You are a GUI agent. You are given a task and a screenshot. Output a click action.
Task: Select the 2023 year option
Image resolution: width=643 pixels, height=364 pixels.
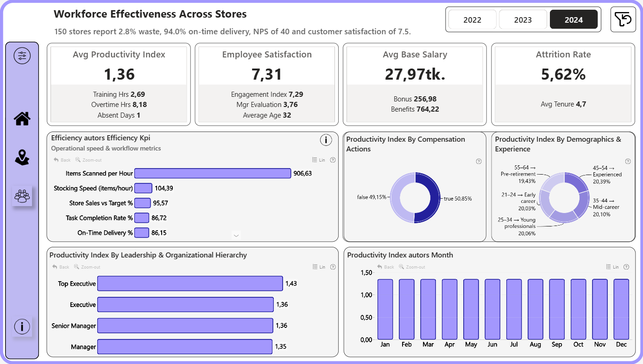[523, 20]
